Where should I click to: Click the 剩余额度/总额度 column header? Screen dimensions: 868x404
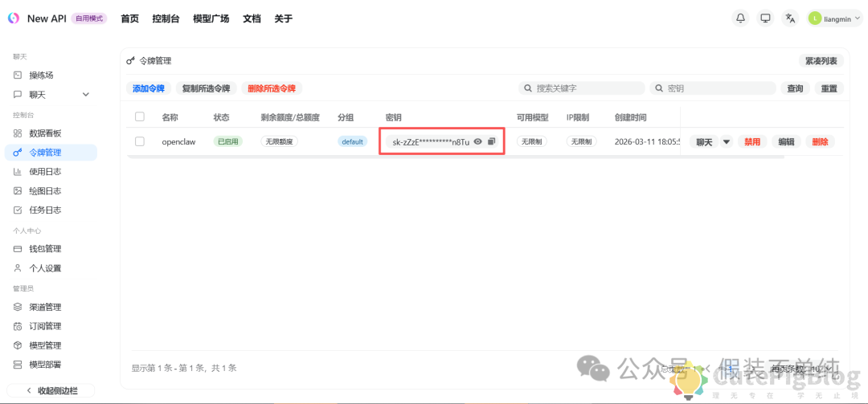291,117
